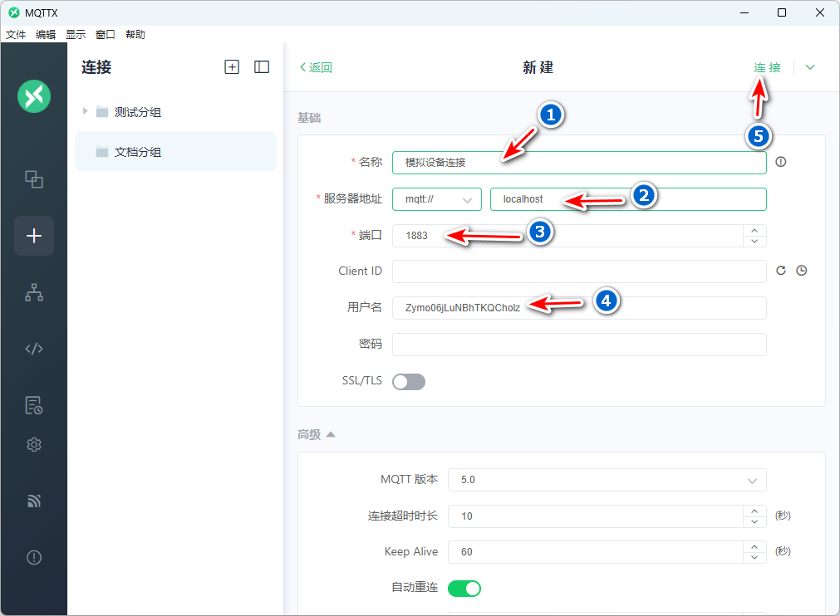840x616 pixels.
Task: Enable the SSL/TLS switch
Action: click(x=408, y=381)
